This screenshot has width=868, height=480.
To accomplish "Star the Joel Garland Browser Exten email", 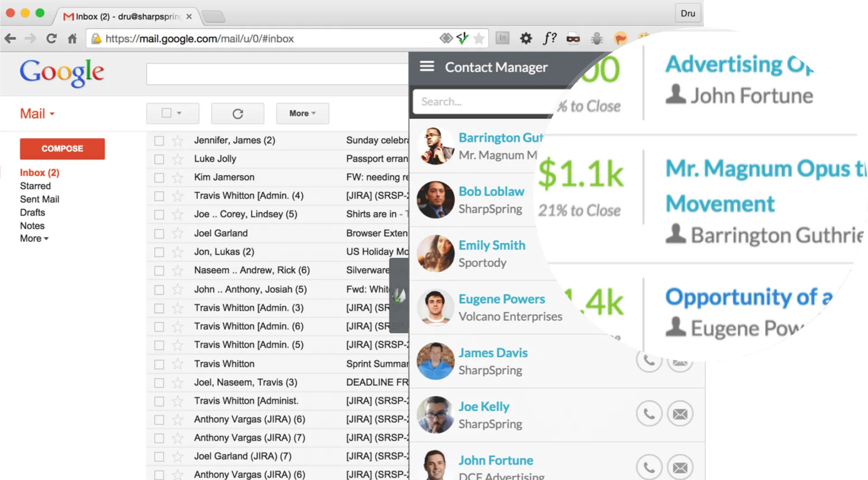I will point(178,234).
